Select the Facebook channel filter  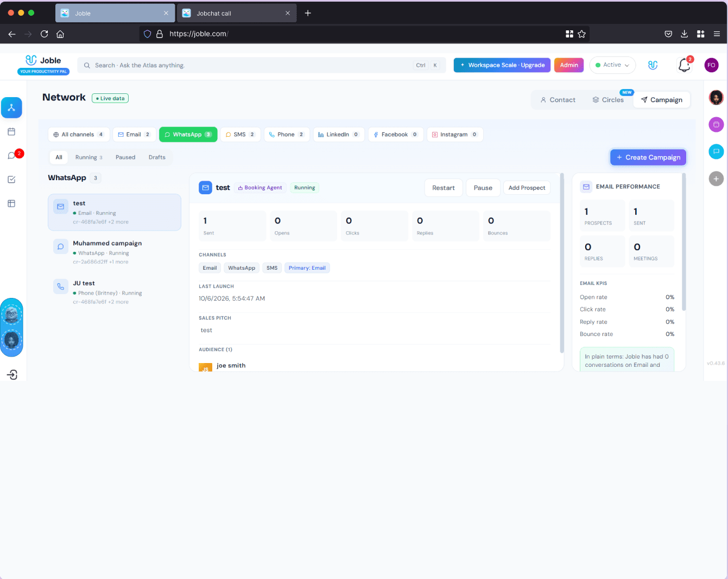click(396, 135)
